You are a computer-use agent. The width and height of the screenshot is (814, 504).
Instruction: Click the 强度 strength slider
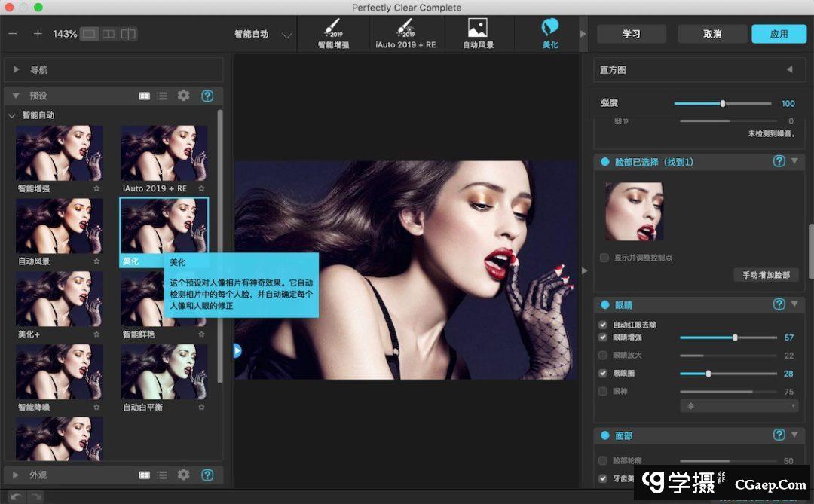click(x=723, y=104)
